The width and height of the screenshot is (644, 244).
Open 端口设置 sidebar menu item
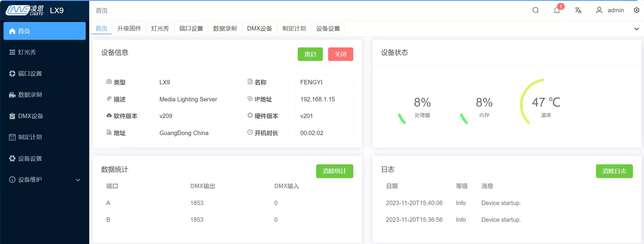[44, 74]
